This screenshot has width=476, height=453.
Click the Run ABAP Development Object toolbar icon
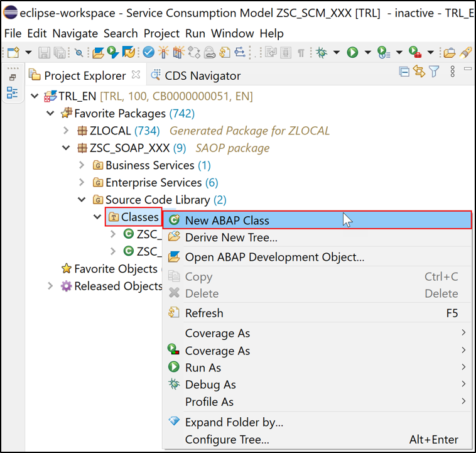pyautogui.click(x=112, y=52)
